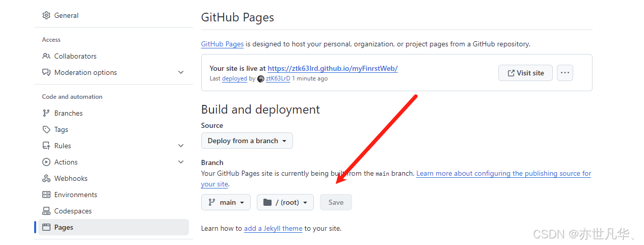
Task: Click the Codespaces icon in sidebar
Action: 46,211
